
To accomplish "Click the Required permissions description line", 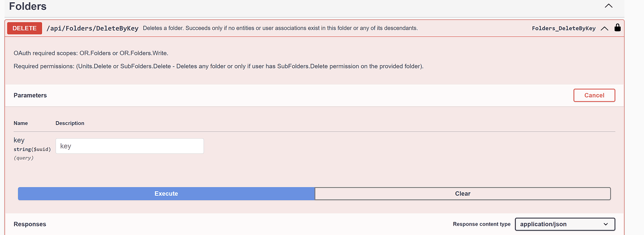I will coord(218,66).
